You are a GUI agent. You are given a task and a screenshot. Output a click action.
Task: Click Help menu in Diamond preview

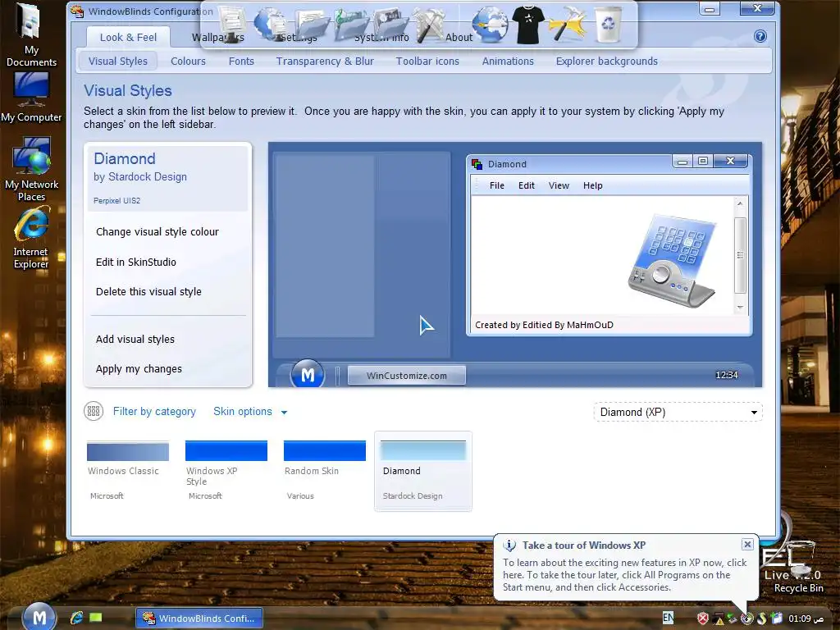point(592,185)
